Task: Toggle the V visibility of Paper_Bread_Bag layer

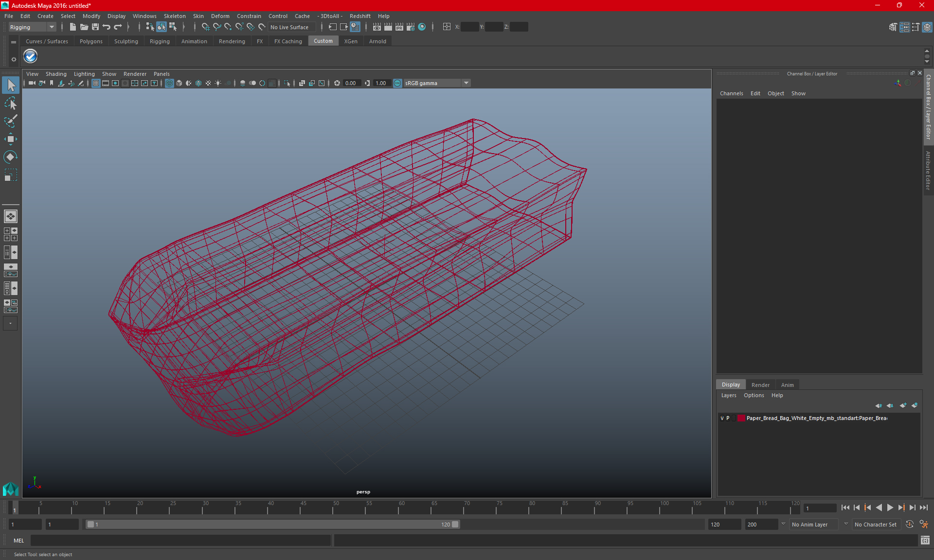Action: tap(722, 418)
